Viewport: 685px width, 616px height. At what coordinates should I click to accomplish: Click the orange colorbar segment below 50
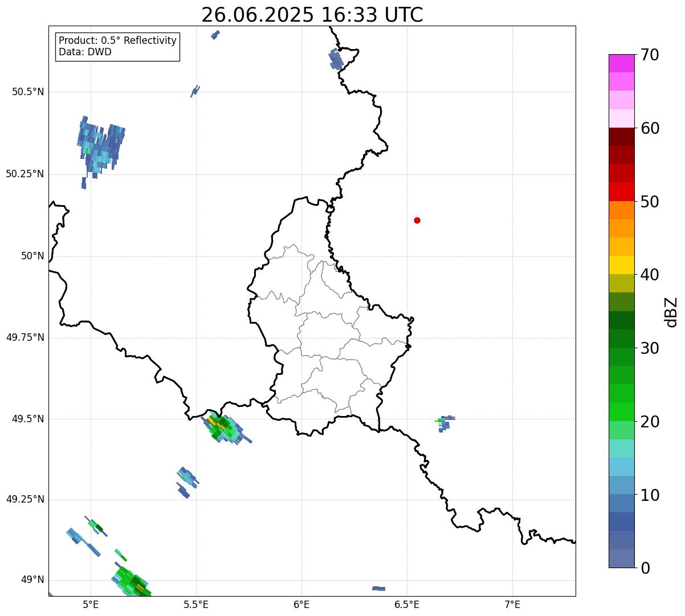pyautogui.click(x=621, y=210)
